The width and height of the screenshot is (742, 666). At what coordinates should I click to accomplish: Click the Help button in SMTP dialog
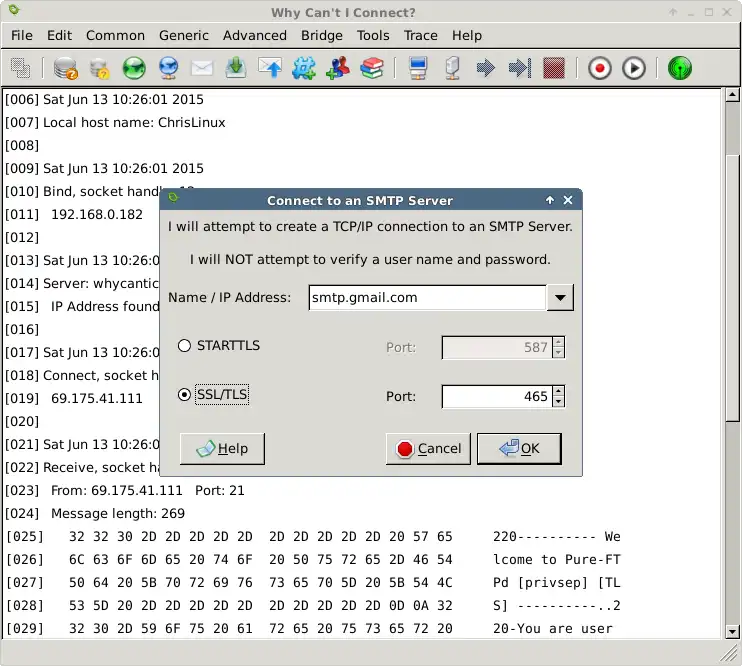pyautogui.click(x=222, y=448)
